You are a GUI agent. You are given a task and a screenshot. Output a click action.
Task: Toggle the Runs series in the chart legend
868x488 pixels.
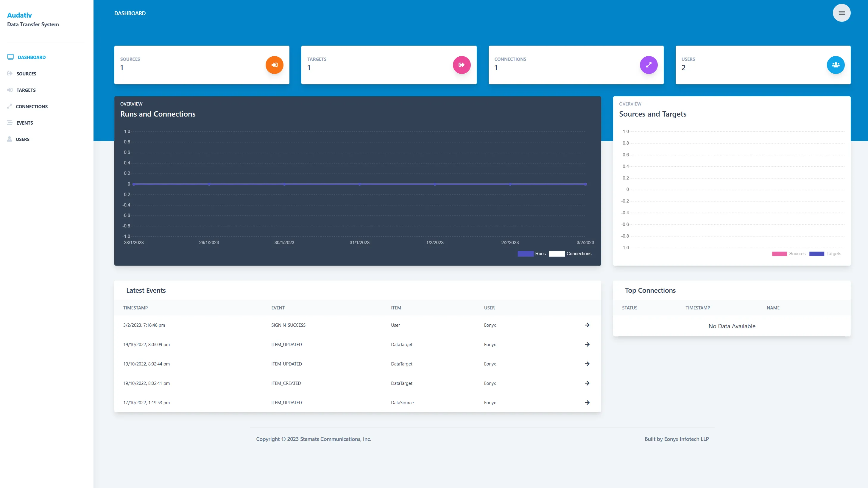tap(533, 254)
